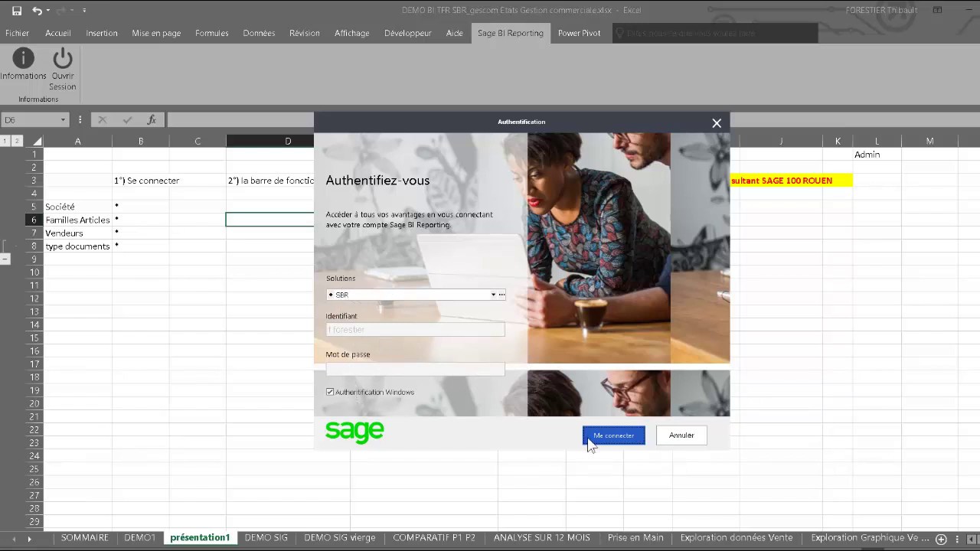
Task: Switch to the ANALYSE SUR 12 MOIS sheet tab
Action: coord(541,537)
